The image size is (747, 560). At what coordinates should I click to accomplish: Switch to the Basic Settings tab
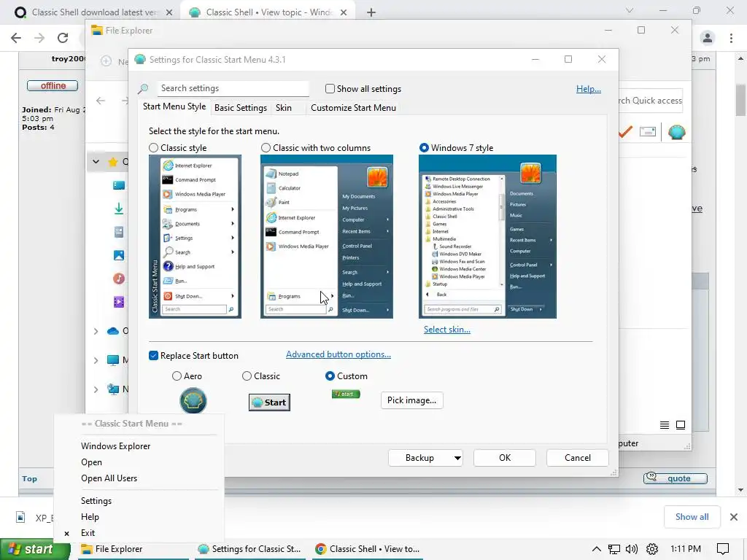click(241, 108)
